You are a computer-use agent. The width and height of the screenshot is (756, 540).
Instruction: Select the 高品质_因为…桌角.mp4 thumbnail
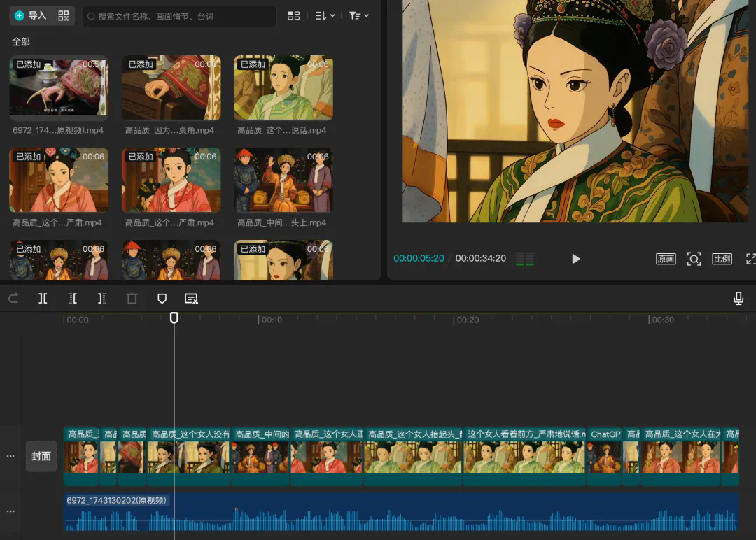(171, 87)
